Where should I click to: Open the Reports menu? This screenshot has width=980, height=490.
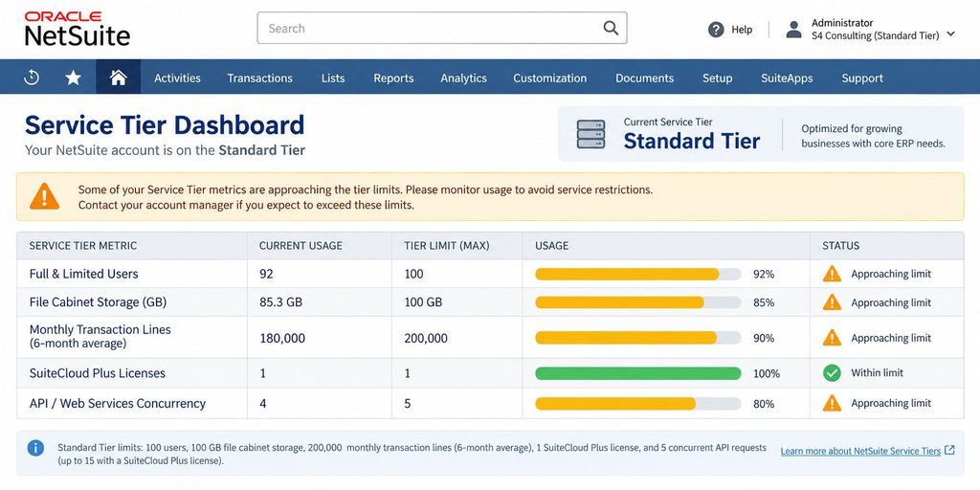[393, 78]
